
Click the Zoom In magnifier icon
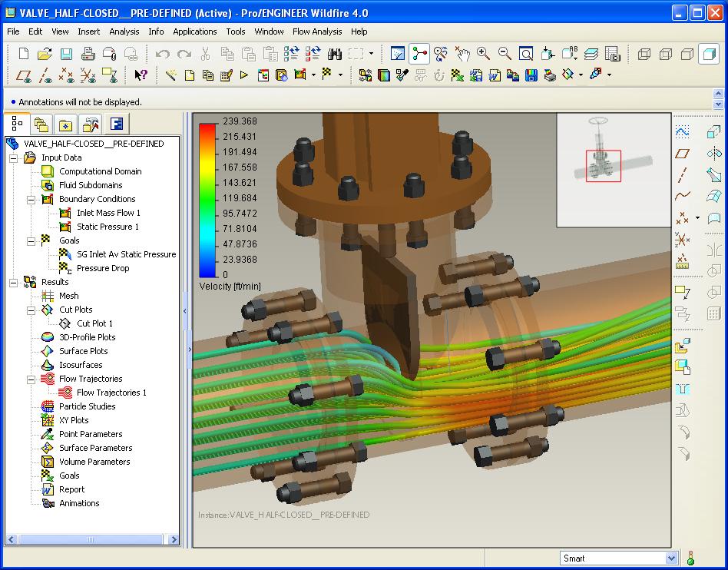[483, 54]
